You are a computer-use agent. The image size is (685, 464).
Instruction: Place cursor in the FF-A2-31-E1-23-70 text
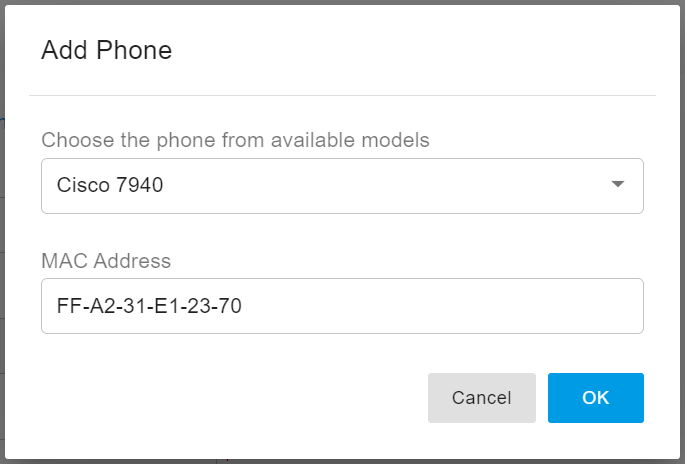pos(149,306)
